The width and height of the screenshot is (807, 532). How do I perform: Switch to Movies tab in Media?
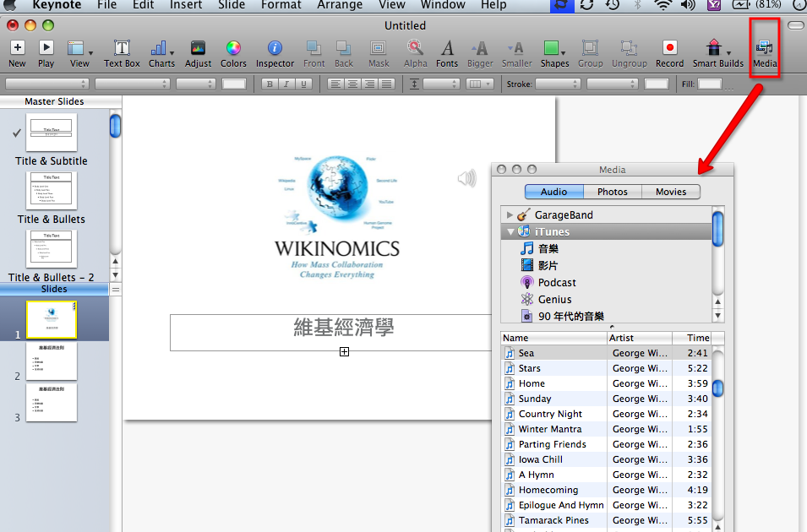click(x=671, y=192)
